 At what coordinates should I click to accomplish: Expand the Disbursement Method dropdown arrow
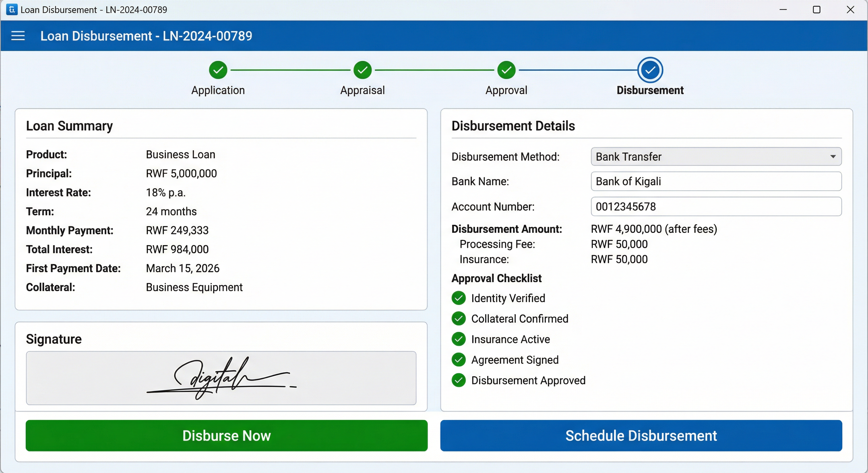click(833, 156)
